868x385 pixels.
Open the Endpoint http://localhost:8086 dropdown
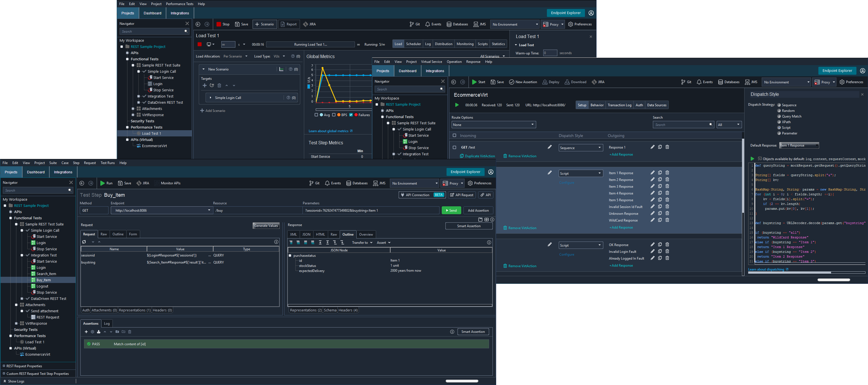point(162,211)
